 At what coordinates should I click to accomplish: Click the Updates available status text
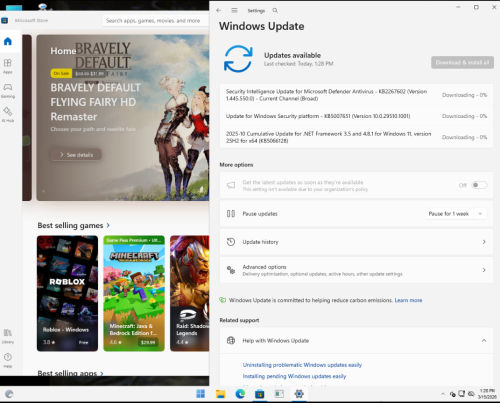[292, 55]
